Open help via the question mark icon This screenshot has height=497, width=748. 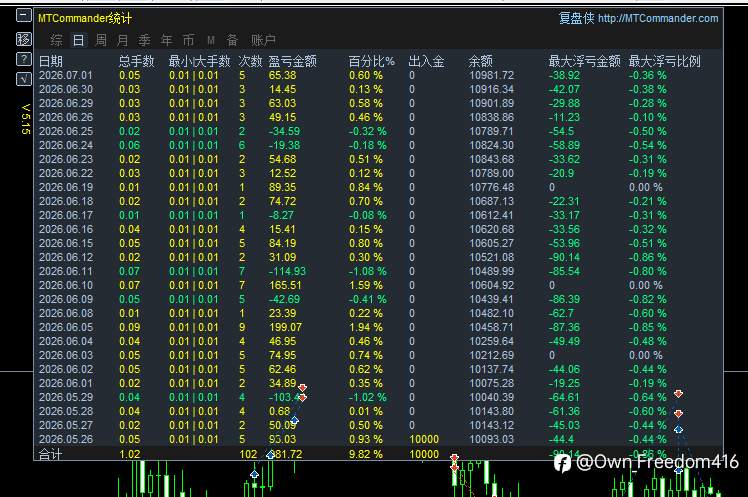coord(23,59)
